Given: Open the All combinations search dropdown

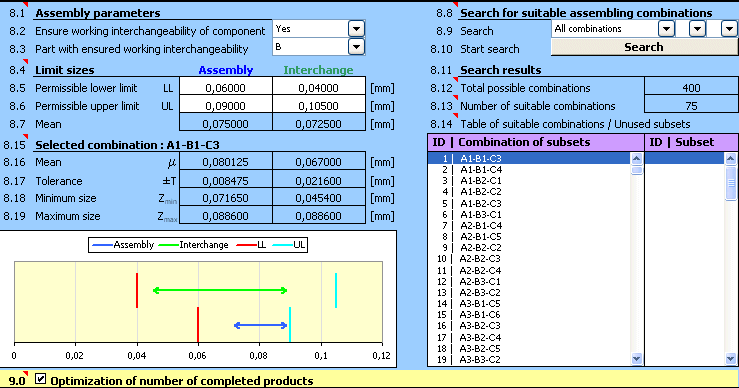Looking at the screenshot, I should point(666,29).
